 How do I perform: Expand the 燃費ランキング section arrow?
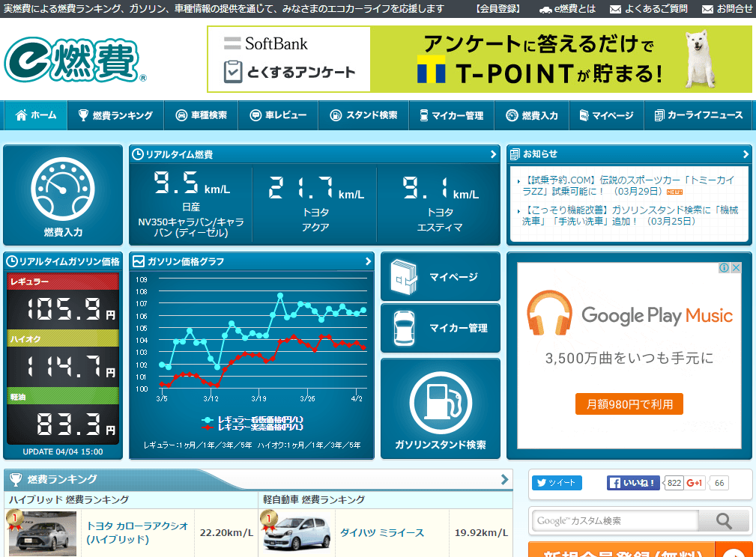point(504,479)
